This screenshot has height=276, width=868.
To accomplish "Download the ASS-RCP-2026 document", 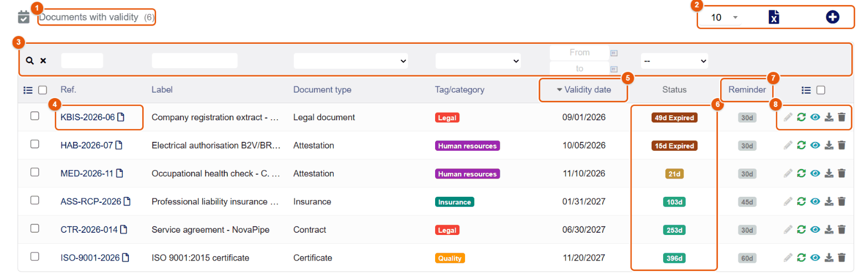I will coord(829,202).
